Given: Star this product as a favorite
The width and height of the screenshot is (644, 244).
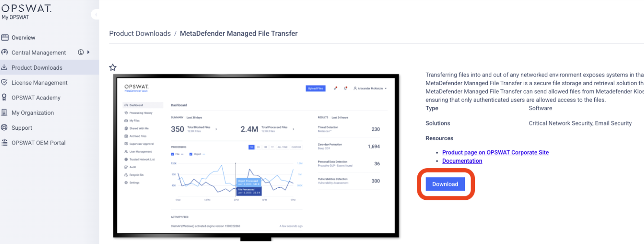Looking at the screenshot, I should pos(113,67).
